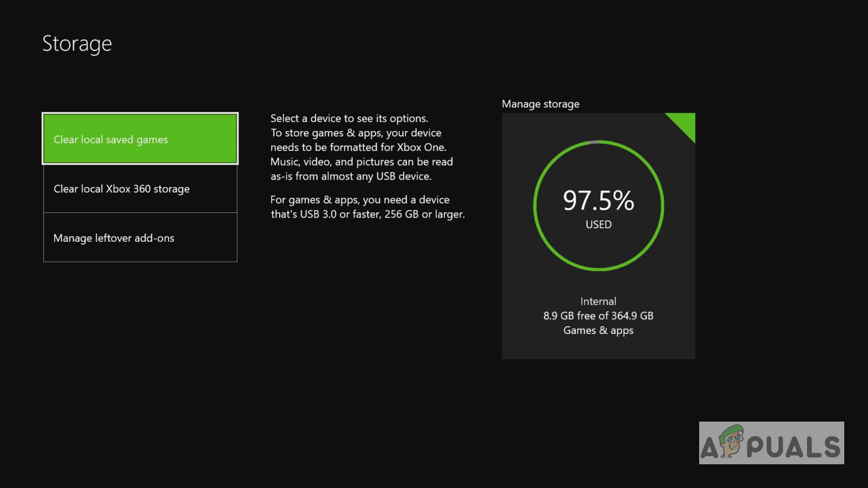Click the Games & apps label on Internal tile
The image size is (868, 488).
point(598,331)
